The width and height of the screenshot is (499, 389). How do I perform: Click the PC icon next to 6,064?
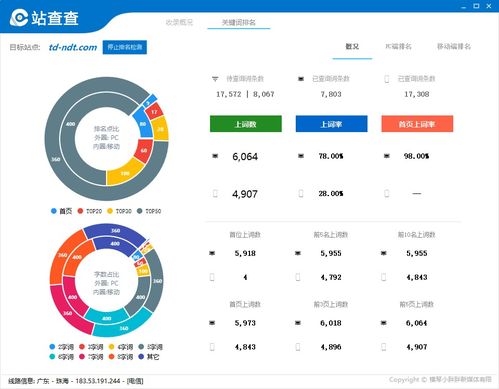pos(215,156)
